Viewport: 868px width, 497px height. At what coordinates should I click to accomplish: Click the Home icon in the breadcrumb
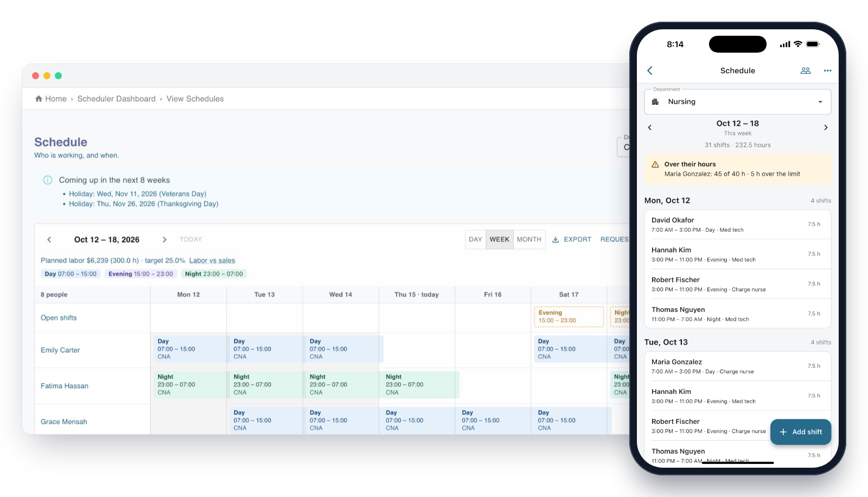[39, 99]
